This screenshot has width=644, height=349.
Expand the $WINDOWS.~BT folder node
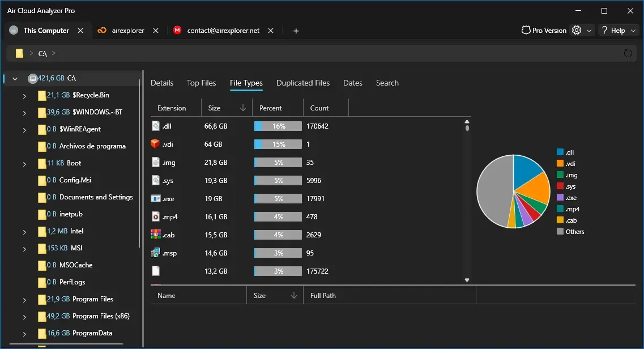pyautogui.click(x=24, y=113)
